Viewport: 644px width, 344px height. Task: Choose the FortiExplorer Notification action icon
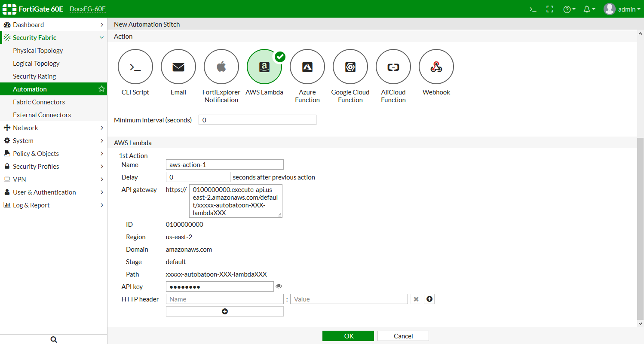(221, 67)
